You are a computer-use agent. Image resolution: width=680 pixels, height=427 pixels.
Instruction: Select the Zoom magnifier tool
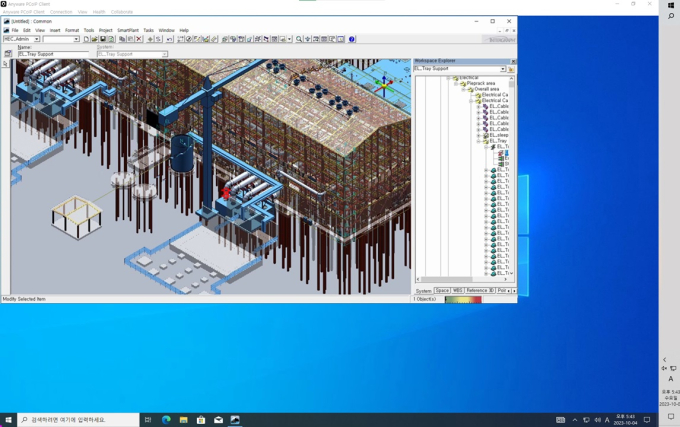point(299,39)
